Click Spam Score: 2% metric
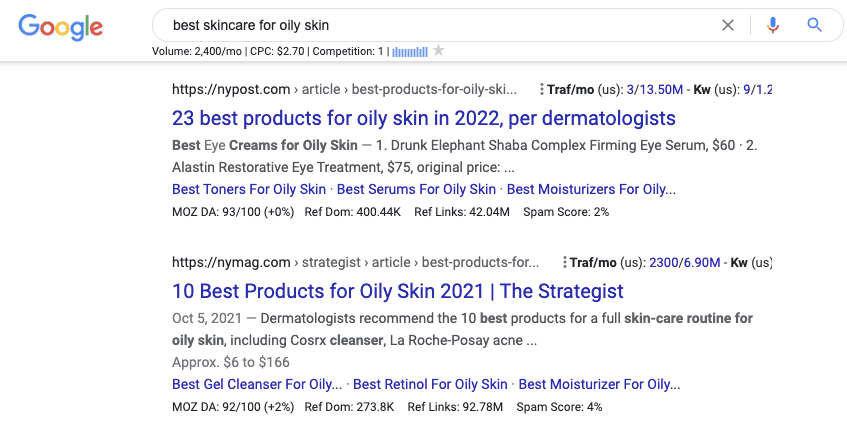 566,212
